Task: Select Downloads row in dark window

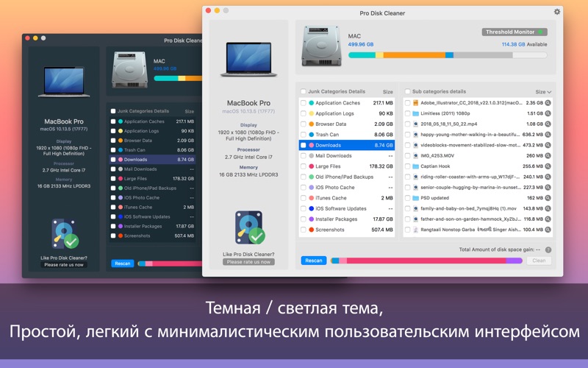Action: [153, 160]
